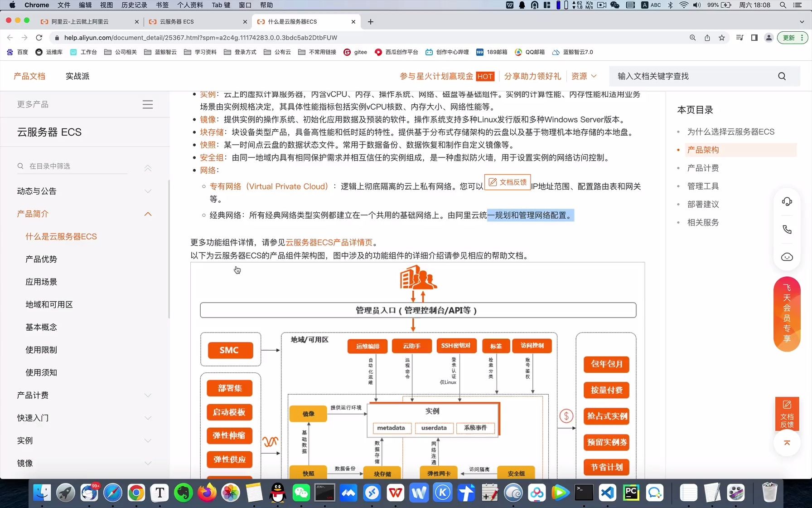Click the share icon in the address bar
The image size is (812, 508).
(707, 38)
